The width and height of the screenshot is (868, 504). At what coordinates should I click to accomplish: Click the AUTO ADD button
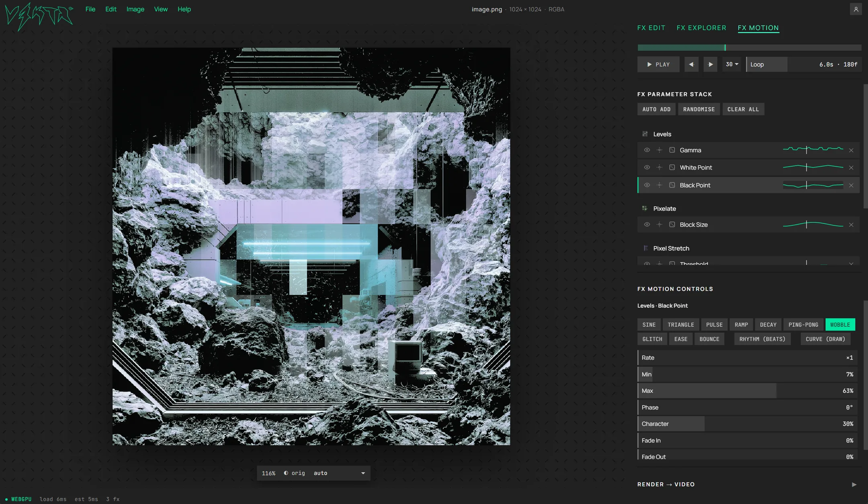[x=656, y=109]
